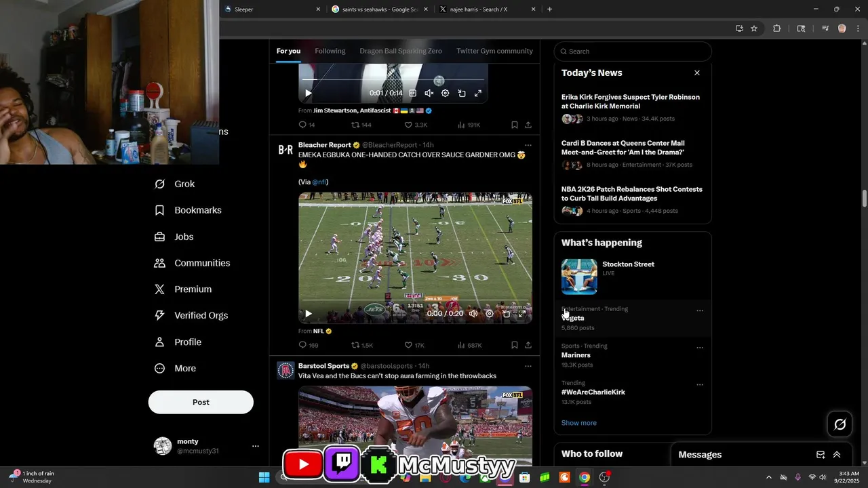Image resolution: width=868 pixels, height=488 pixels.
Task: Toggle captions on the Jim Stewartson video
Action: point(412,93)
